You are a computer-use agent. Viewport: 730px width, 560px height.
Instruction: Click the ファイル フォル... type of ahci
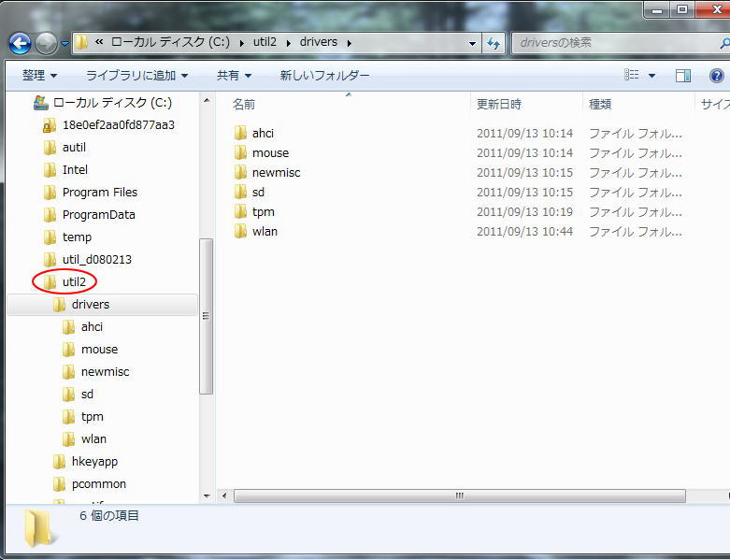pyautogui.click(x=636, y=134)
